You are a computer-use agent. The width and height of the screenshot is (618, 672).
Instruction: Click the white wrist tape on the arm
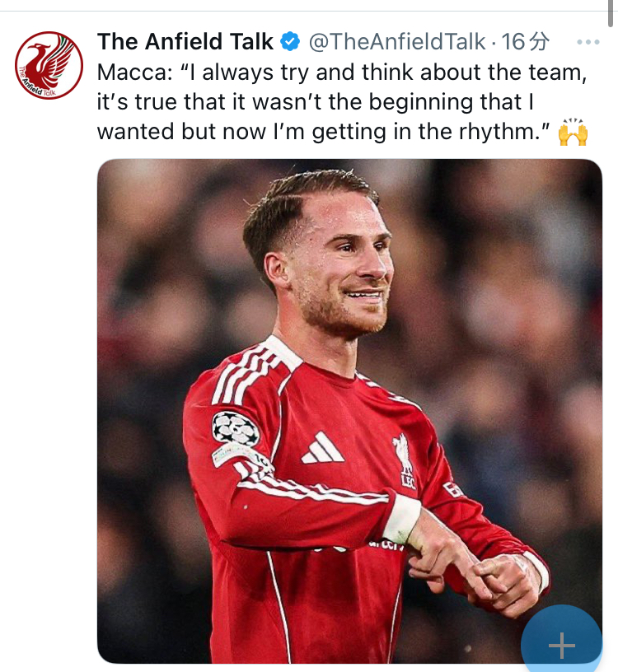402,519
